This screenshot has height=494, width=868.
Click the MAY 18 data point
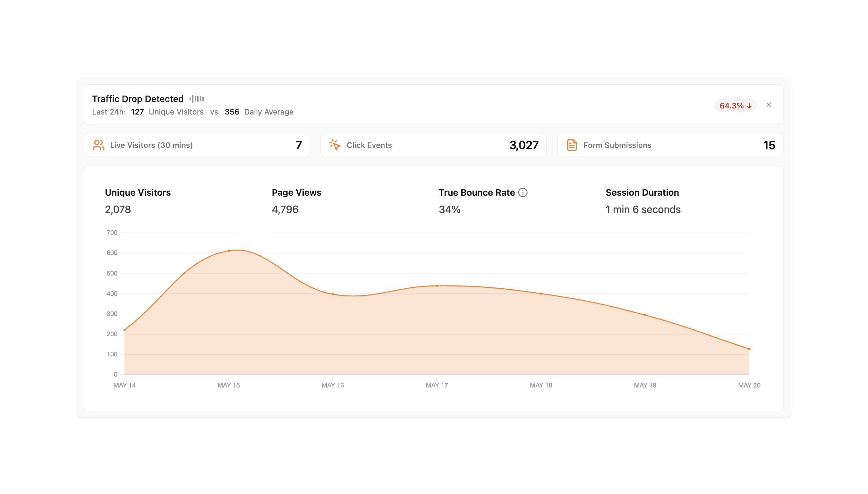point(541,294)
